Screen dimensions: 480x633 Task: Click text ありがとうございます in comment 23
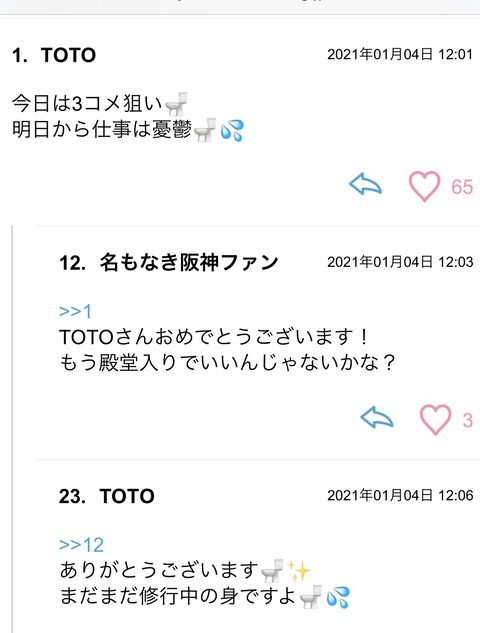click(159, 570)
